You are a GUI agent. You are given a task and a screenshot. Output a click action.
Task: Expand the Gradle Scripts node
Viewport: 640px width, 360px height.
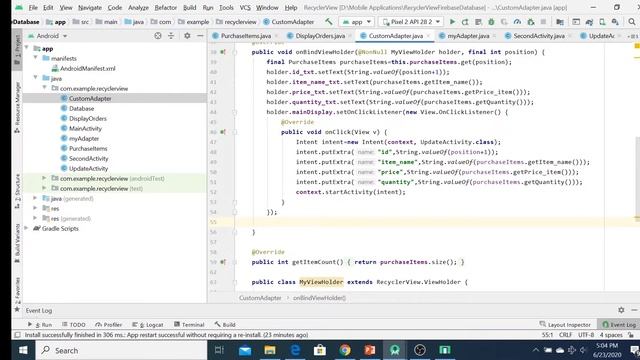pos(27,228)
